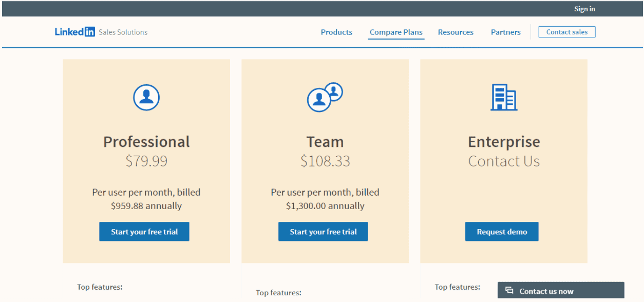Click the Enterprise Contact Us text
644x302 pixels.
point(504,161)
